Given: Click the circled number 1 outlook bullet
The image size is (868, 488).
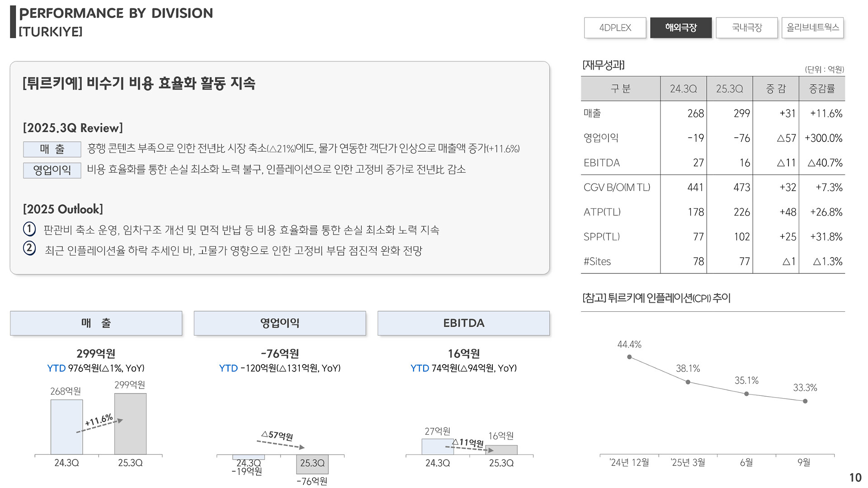Looking at the screenshot, I should (29, 229).
